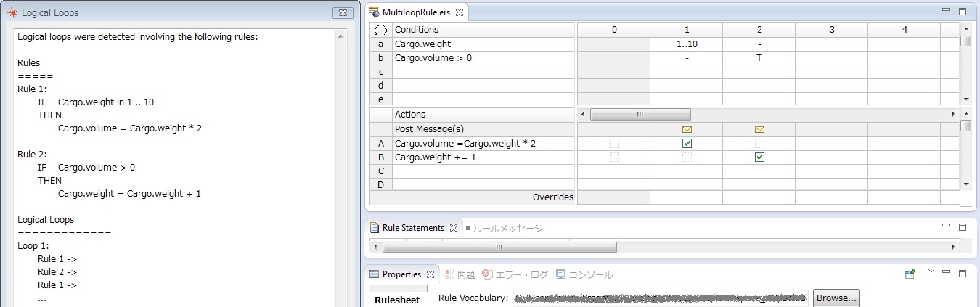
Task: Uncheck action A checkbox in column 1
Action: [687, 144]
